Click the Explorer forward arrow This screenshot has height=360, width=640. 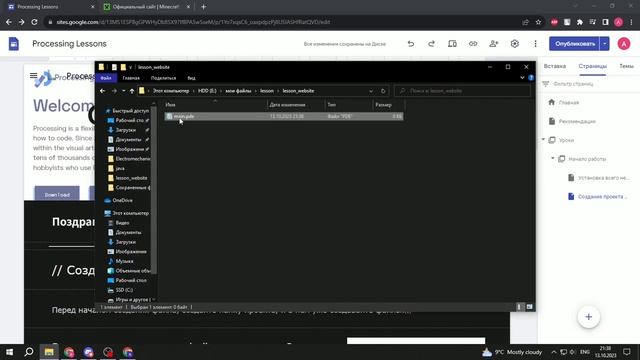pyautogui.click(x=114, y=91)
